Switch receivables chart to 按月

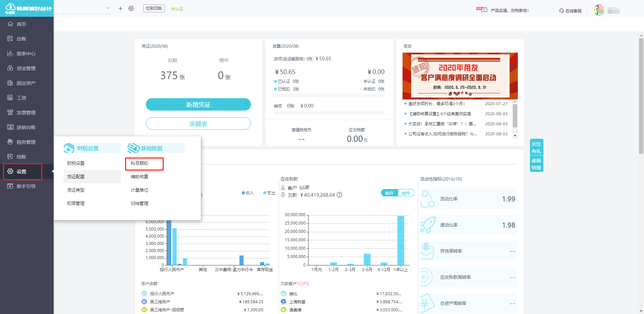(389, 193)
